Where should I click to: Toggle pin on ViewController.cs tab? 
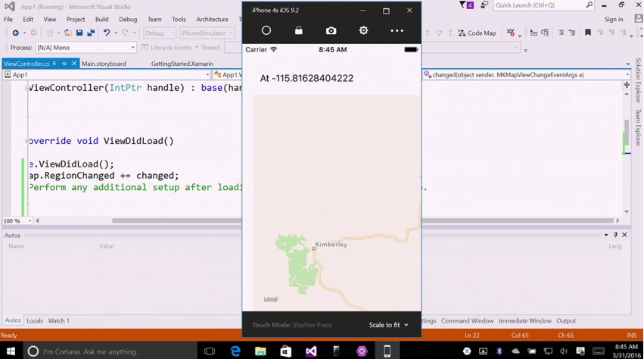coord(64,64)
